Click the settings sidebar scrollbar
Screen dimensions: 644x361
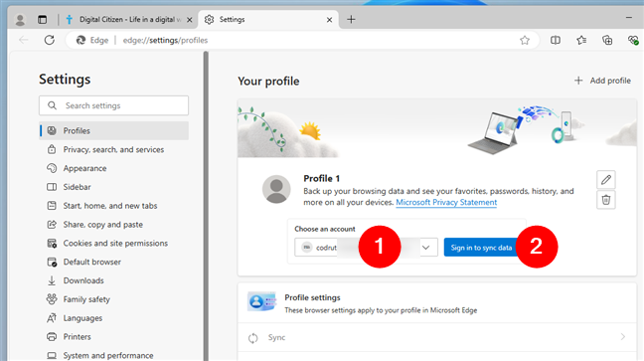206,206
